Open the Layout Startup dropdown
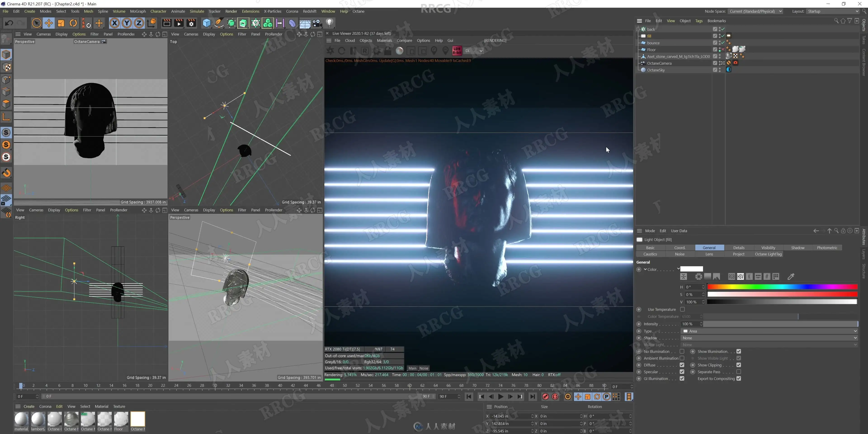This screenshot has width=868, height=434. pos(833,12)
